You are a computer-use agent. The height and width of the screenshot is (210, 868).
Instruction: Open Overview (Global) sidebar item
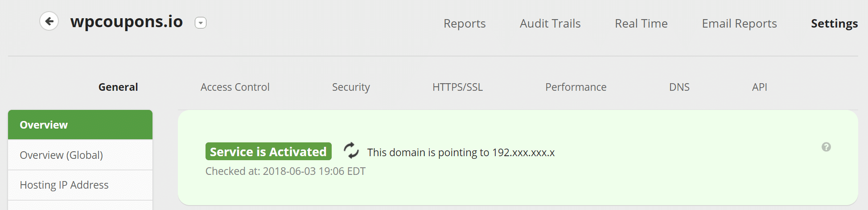pos(80,155)
